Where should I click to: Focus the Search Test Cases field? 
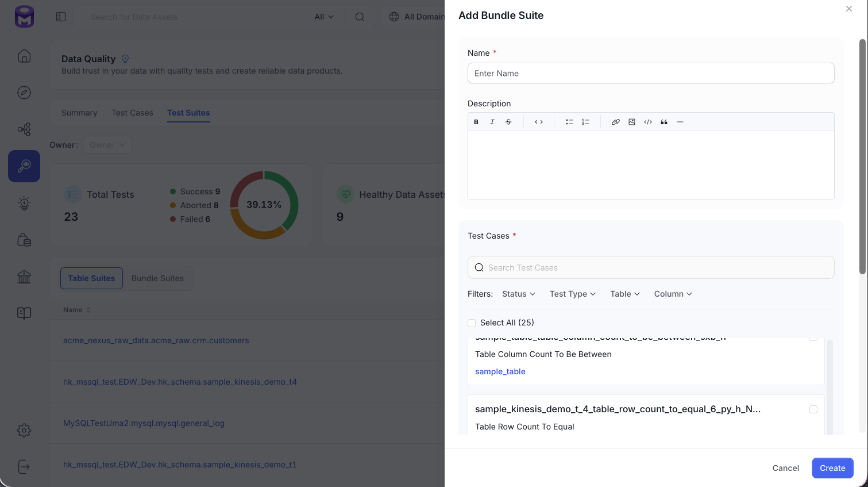pos(651,267)
